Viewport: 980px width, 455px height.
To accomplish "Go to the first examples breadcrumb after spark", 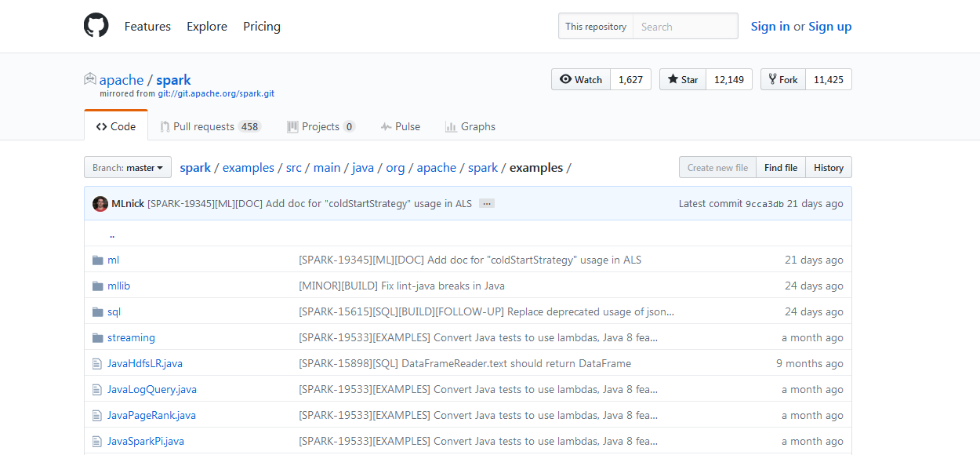I will coord(249,167).
